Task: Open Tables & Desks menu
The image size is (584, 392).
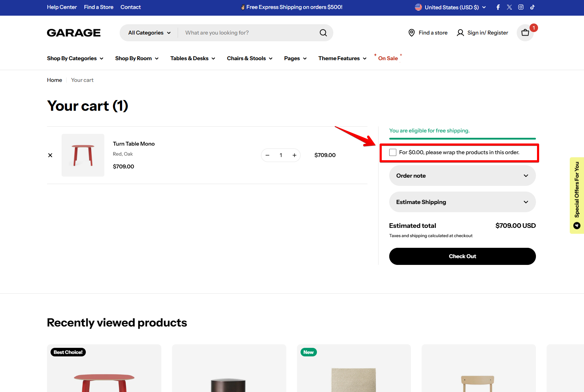Action: coord(193,58)
